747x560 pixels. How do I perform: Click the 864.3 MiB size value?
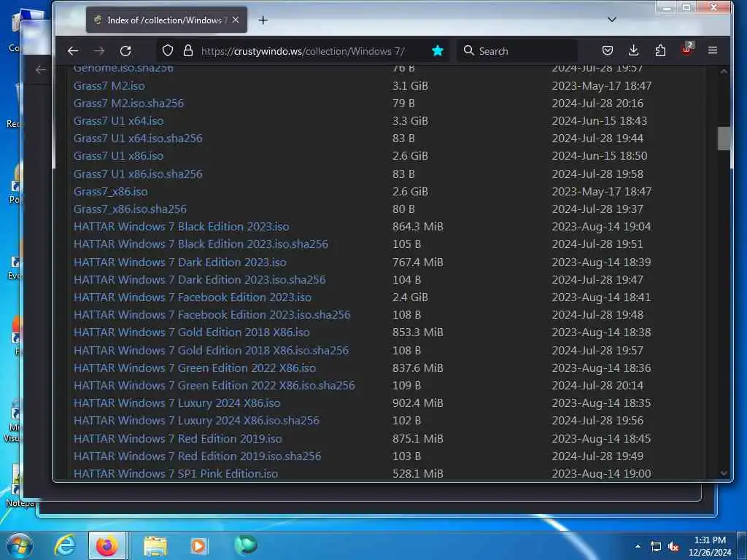(x=418, y=227)
